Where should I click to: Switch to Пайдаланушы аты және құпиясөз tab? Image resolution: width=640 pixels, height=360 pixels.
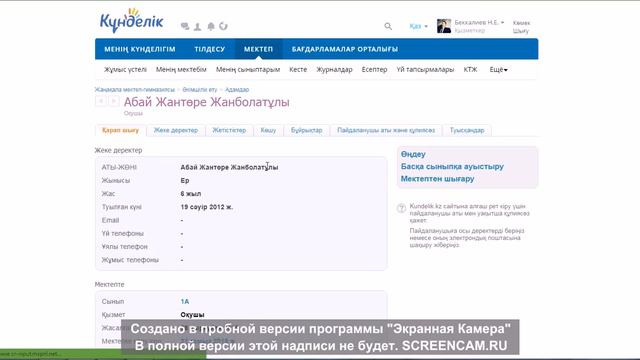(x=386, y=130)
